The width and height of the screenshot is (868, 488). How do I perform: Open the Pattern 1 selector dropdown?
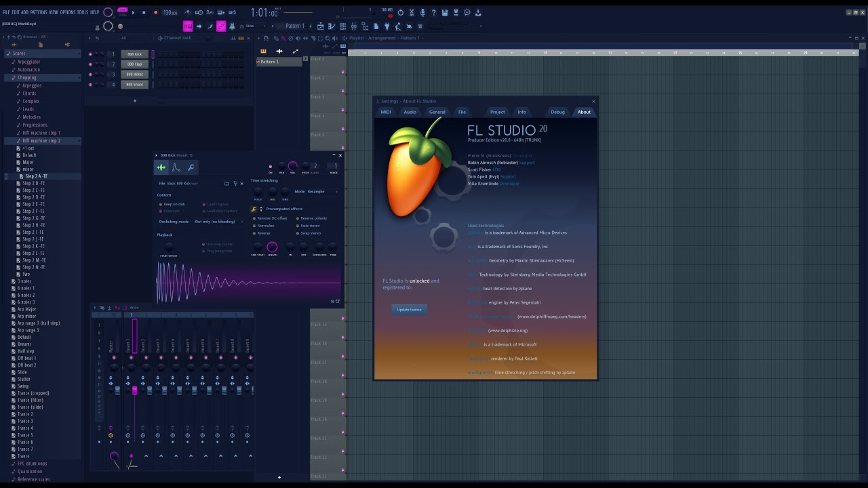(295, 26)
